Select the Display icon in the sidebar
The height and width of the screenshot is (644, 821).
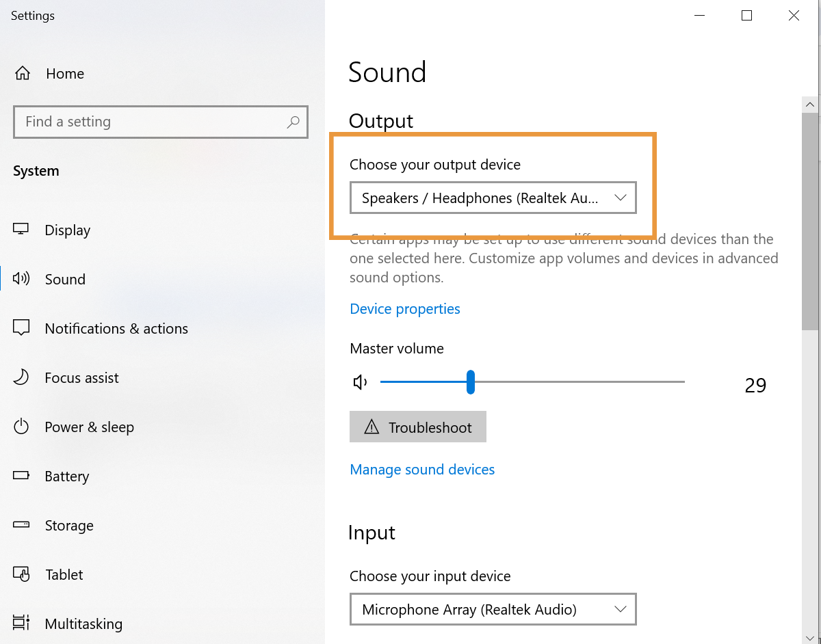(22, 230)
